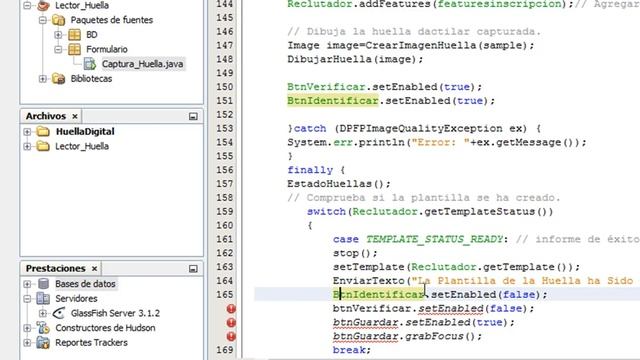
Task: Click the Bases de datos database icon
Action: 43,284
